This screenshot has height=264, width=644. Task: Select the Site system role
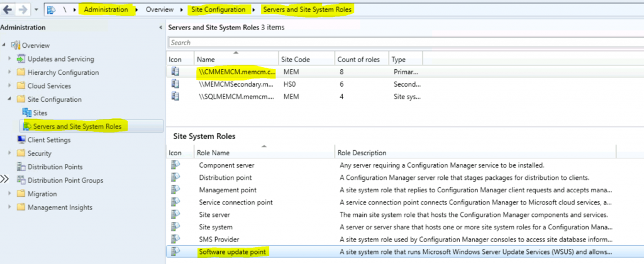[x=404, y=227]
